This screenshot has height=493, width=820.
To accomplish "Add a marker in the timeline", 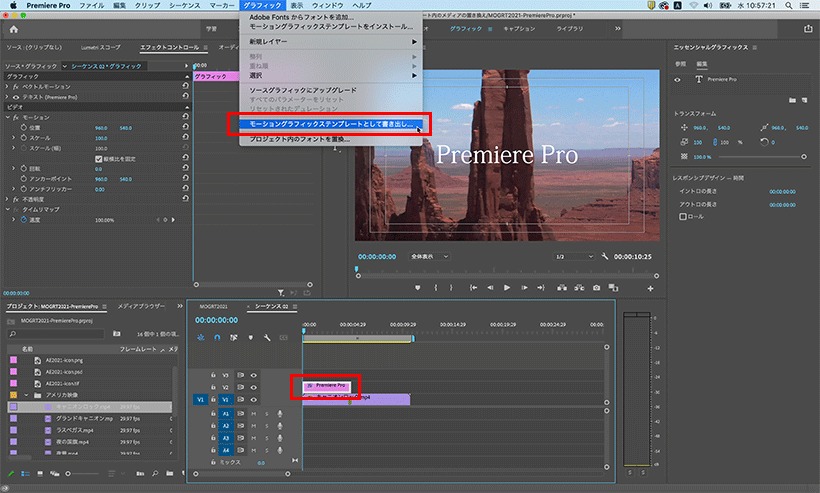I will point(250,338).
